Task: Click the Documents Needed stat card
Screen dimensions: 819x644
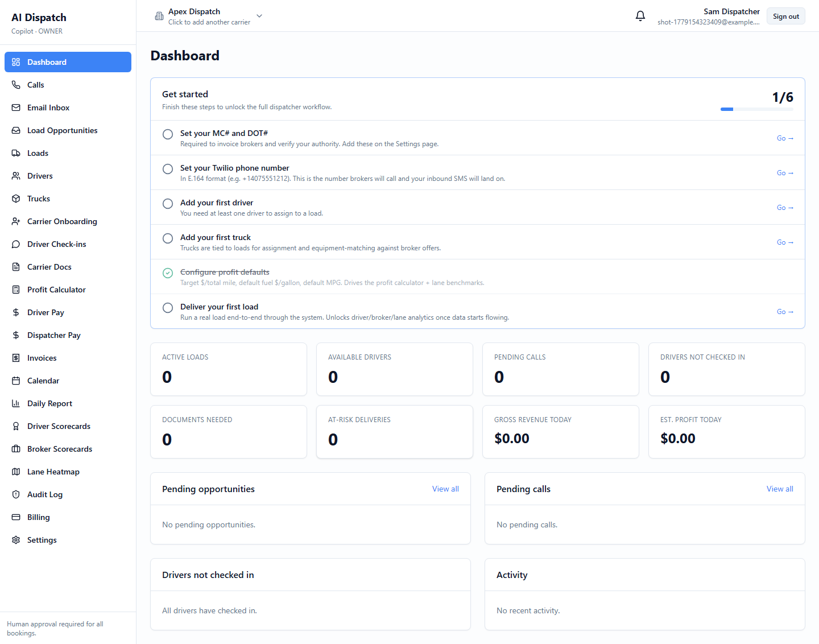Action: 229,432
